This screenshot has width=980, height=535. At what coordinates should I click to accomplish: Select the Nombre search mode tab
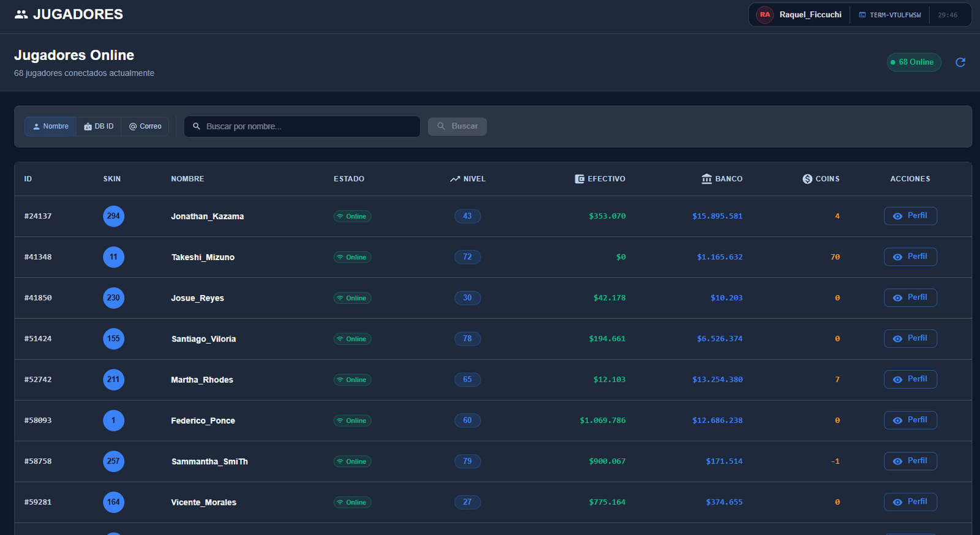[x=50, y=126]
